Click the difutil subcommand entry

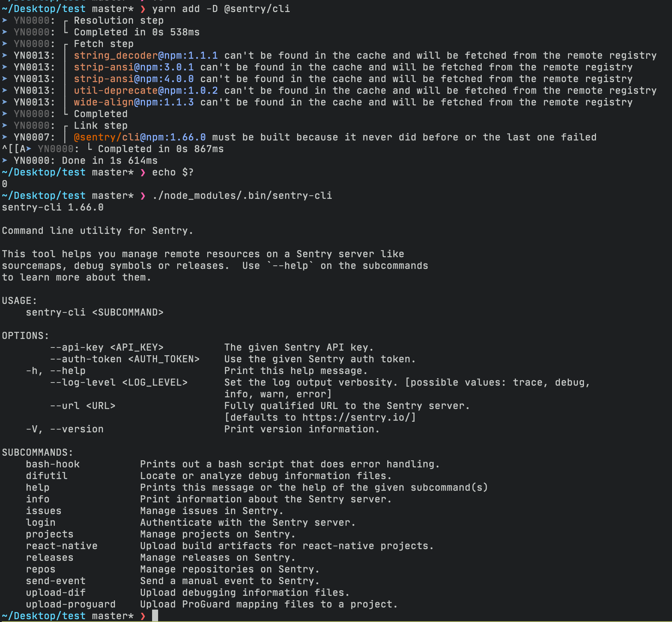click(47, 476)
